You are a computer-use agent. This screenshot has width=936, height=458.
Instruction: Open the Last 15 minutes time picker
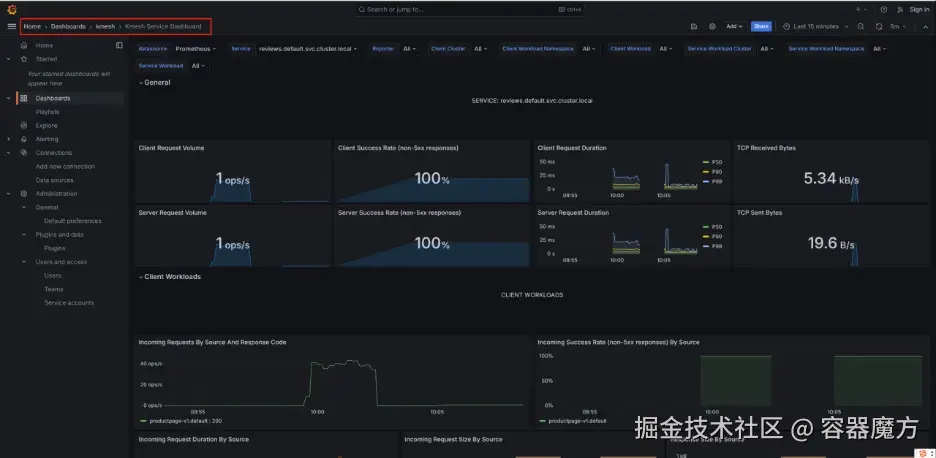[814, 26]
